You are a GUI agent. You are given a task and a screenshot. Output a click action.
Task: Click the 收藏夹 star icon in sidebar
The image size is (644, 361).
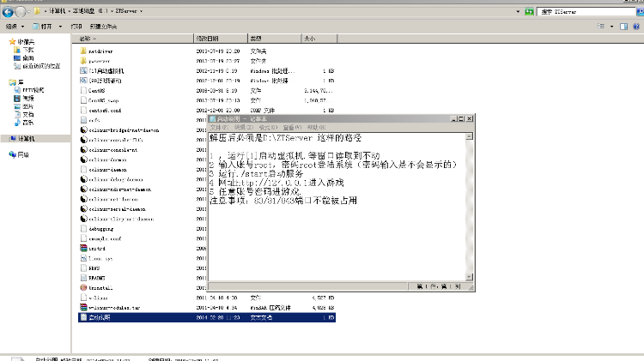pos(12,41)
